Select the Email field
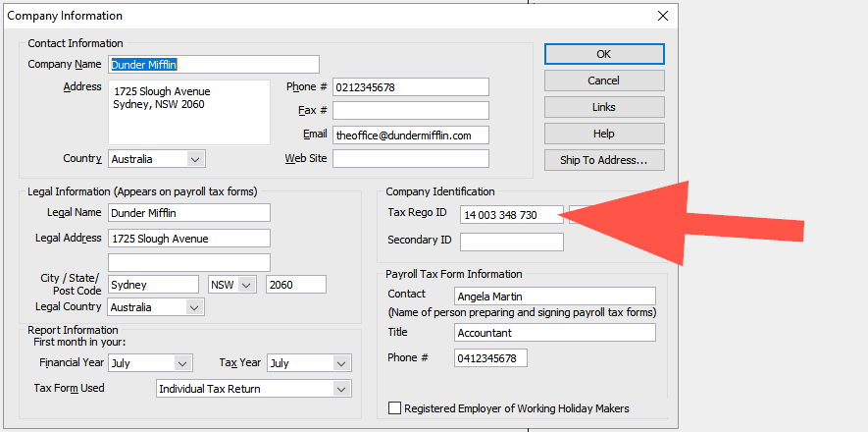The image size is (868, 432). tap(411, 135)
